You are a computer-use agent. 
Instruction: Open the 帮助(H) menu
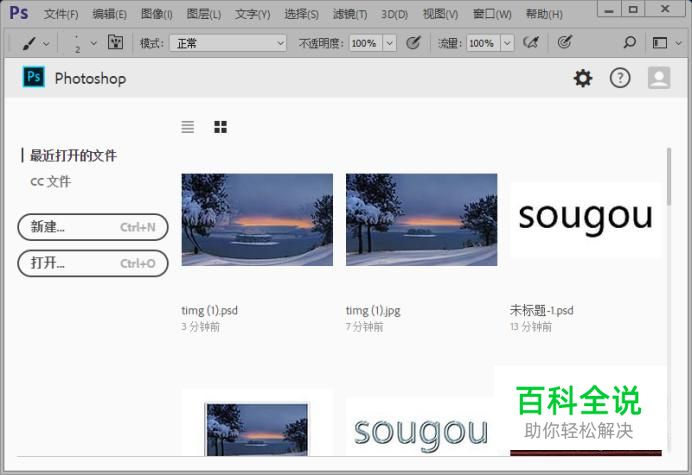pyautogui.click(x=544, y=14)
